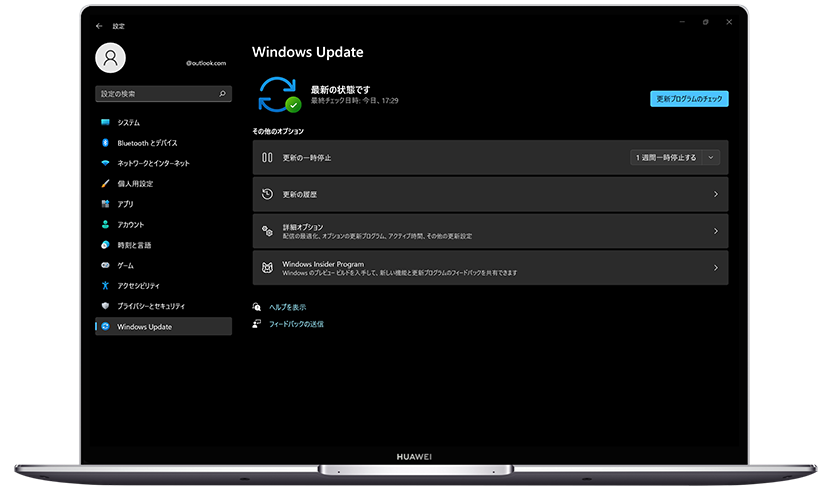832x490 pixels.
Task: Expand 詳細オプション with its chevron arrow
Action: click(715, 231)
